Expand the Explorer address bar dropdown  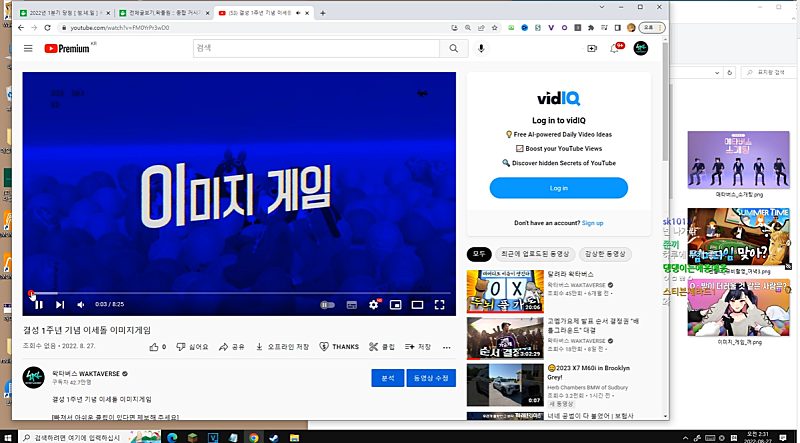717,72
